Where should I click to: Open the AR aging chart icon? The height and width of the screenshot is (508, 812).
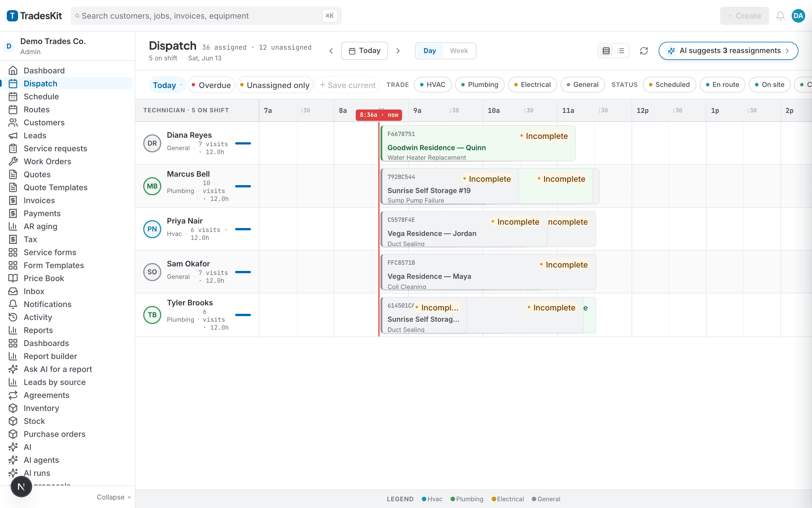[x=13, y=226]
